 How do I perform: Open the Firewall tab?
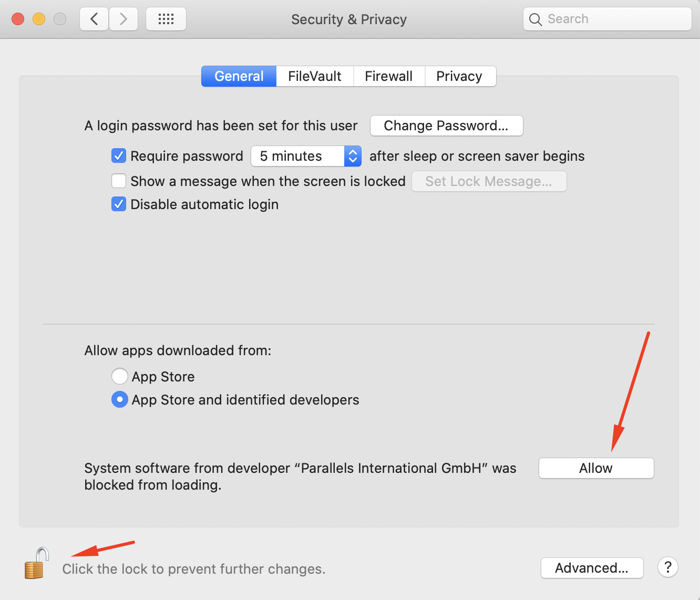[x=389, y=76]
